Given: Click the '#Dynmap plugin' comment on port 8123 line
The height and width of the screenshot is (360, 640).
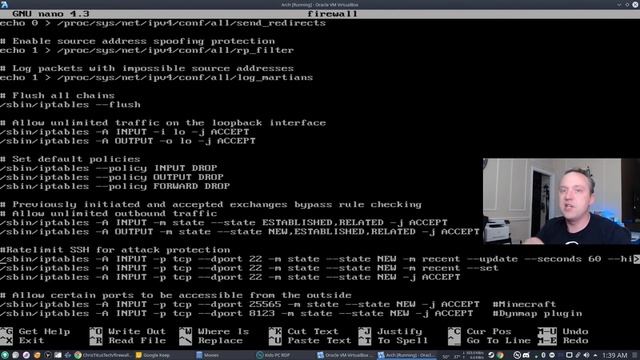Looking at the screenshot, I should tap(537, 313).
